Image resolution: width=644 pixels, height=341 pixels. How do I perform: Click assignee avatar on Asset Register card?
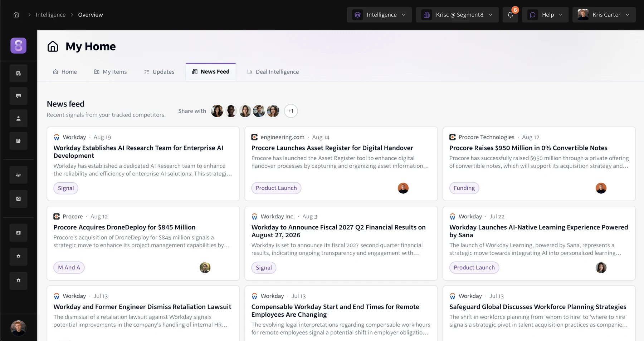point(403,188)
